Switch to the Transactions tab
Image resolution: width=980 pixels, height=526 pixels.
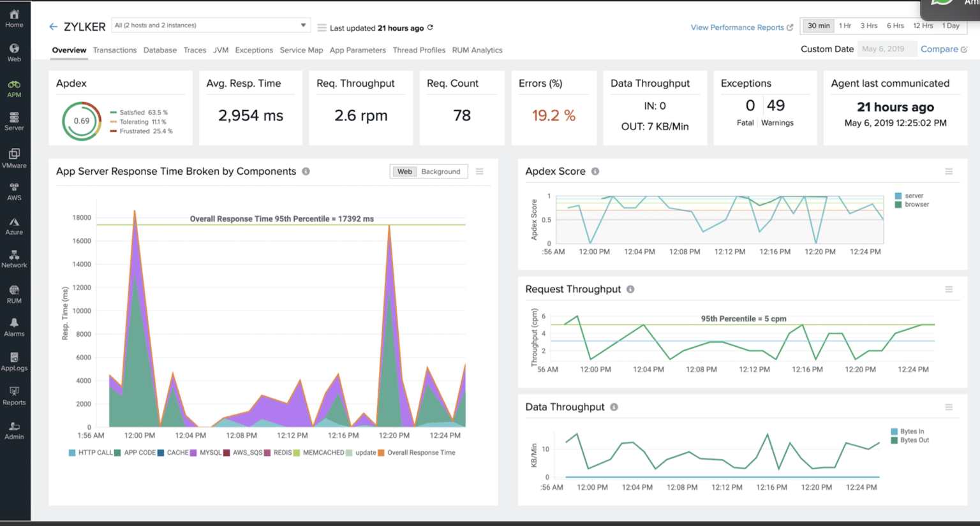(115, 50)
